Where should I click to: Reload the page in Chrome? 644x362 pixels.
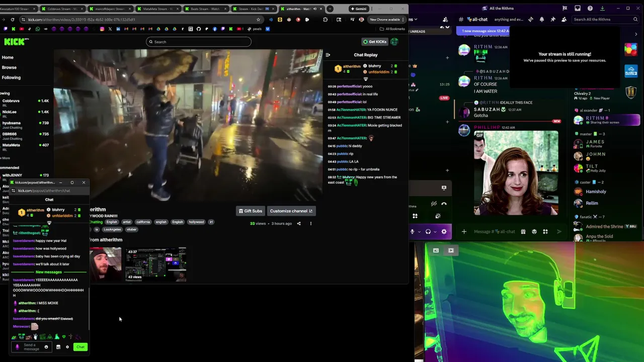(x=13, y=20)
